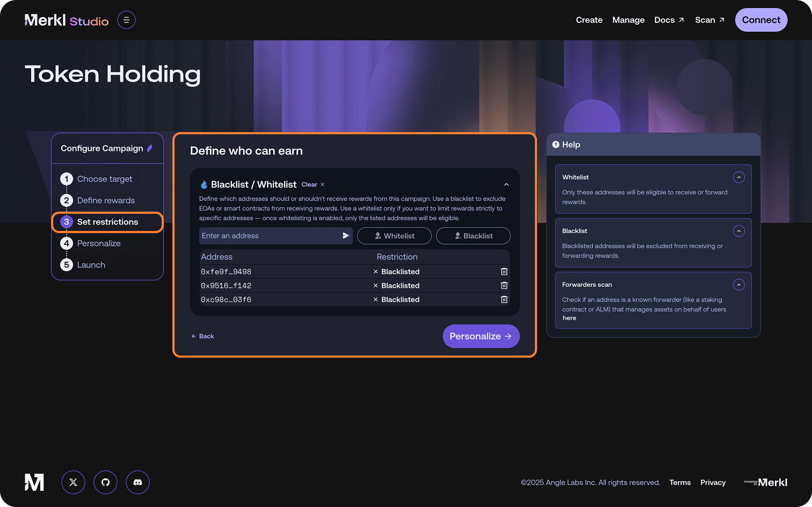
Task: Collapse the Blacklist / Whitelist section
Action: pyautogui.click(x=506, y=185)
